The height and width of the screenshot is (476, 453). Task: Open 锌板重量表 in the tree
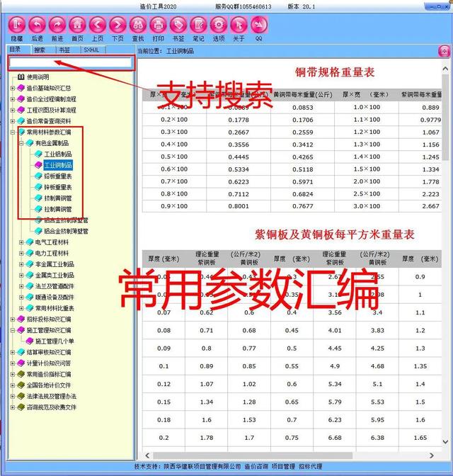[x=58, y=187]
